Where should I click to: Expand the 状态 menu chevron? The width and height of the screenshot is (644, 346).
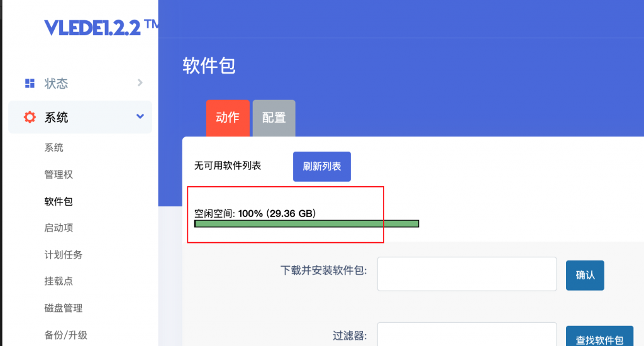[140, 82]
